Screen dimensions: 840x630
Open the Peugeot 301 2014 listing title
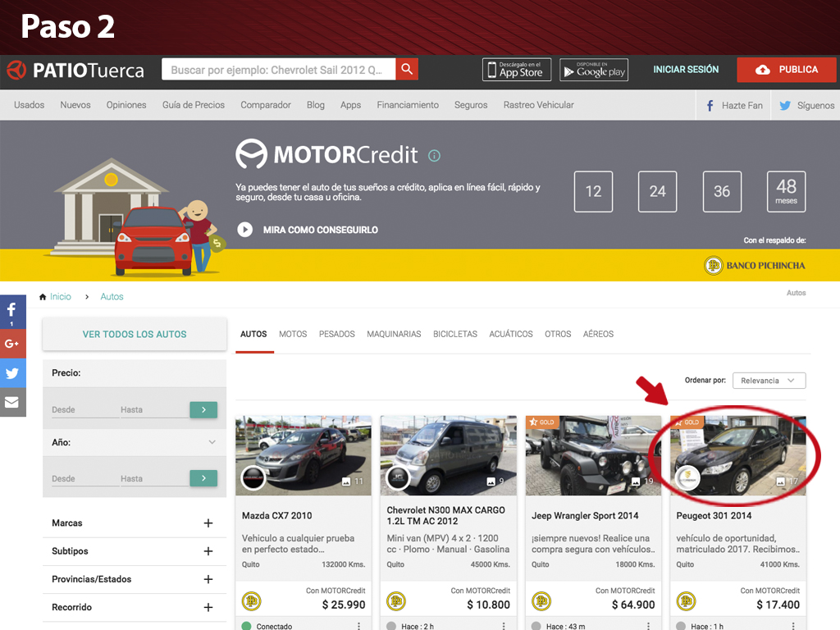click(714, 515)
